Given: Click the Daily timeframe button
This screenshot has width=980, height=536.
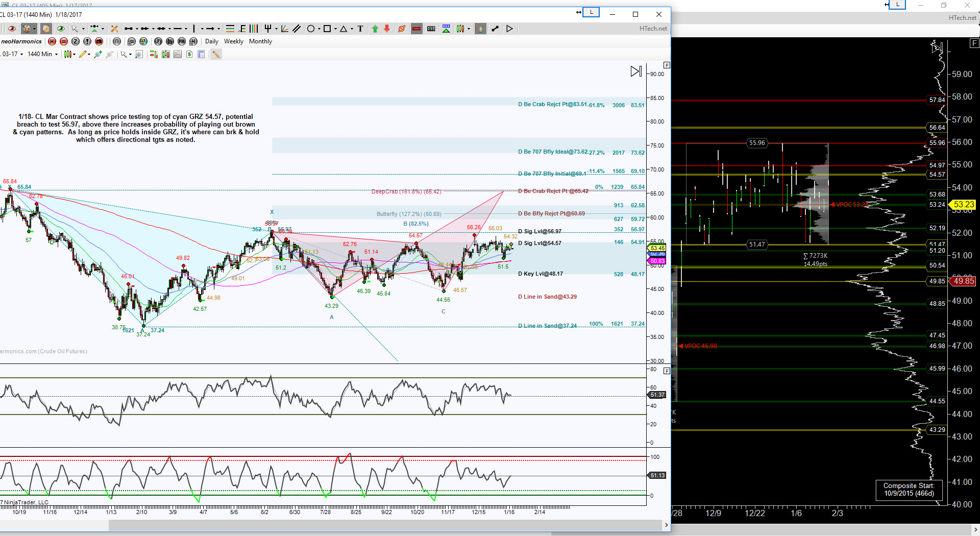Looking at the screenshot, I should [211, 41].
